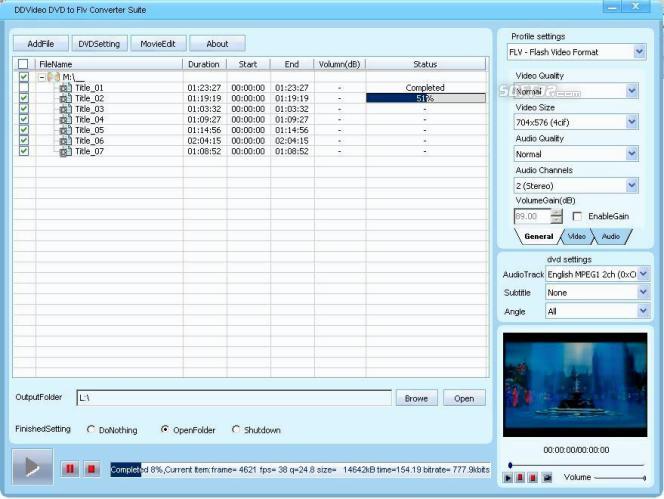
Task: Open the AudioTrack dropdown
Action: [643, 274]
